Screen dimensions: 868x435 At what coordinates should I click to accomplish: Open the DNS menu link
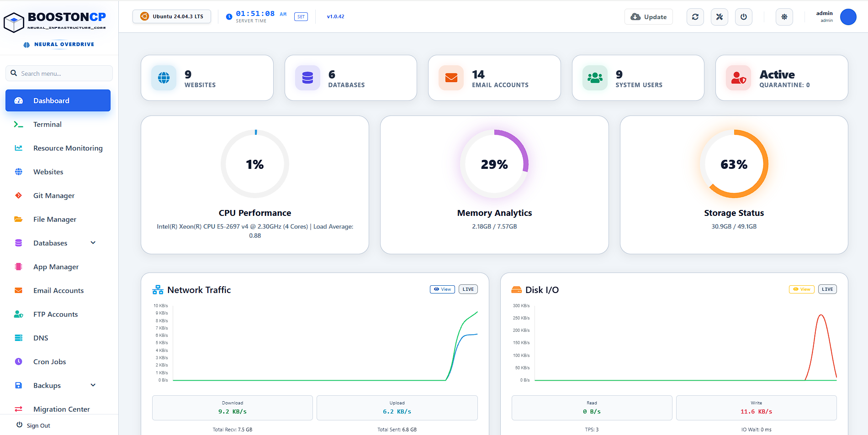tap(58, 338)
